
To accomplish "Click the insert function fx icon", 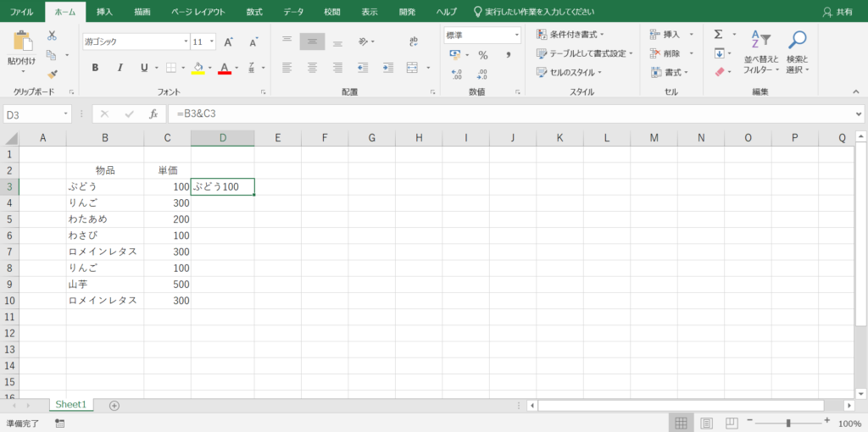I will tap(153, 114).
